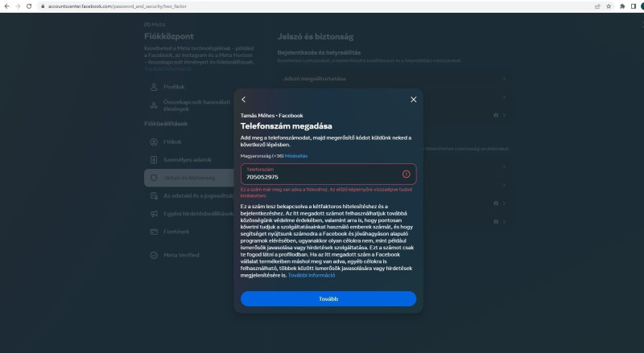Click the browser forward arrow
The image size is (644, 353).
[18, 6]
